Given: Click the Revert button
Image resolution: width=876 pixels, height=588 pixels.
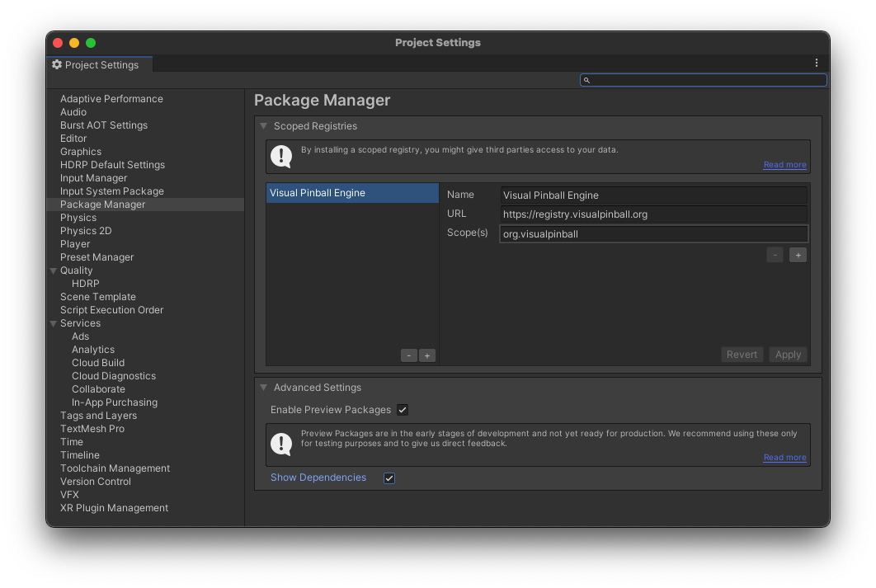Looking at the screenshot, I should pos(742,355).
